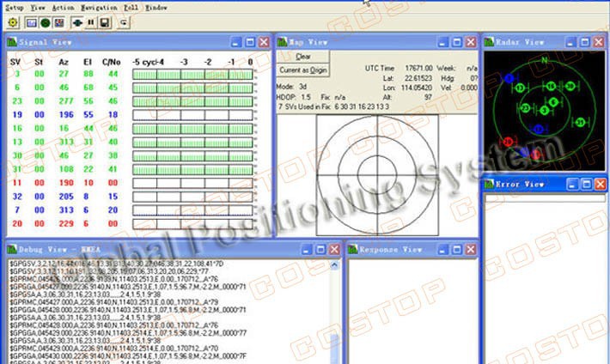Image resolution: width=610 pixels, height=364 pixels.
Task: Open the Setup menu
Action: [15, 7]
